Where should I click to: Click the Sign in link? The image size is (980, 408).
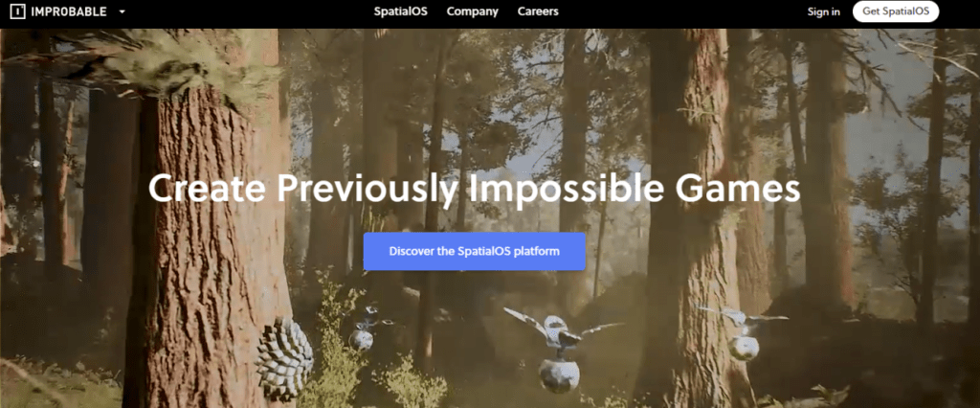click(824, 11)
